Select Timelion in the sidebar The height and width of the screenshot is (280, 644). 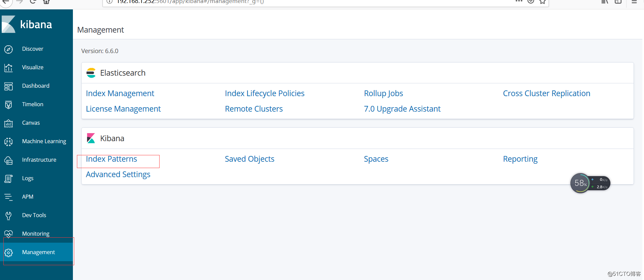click(x=33, y=104)
